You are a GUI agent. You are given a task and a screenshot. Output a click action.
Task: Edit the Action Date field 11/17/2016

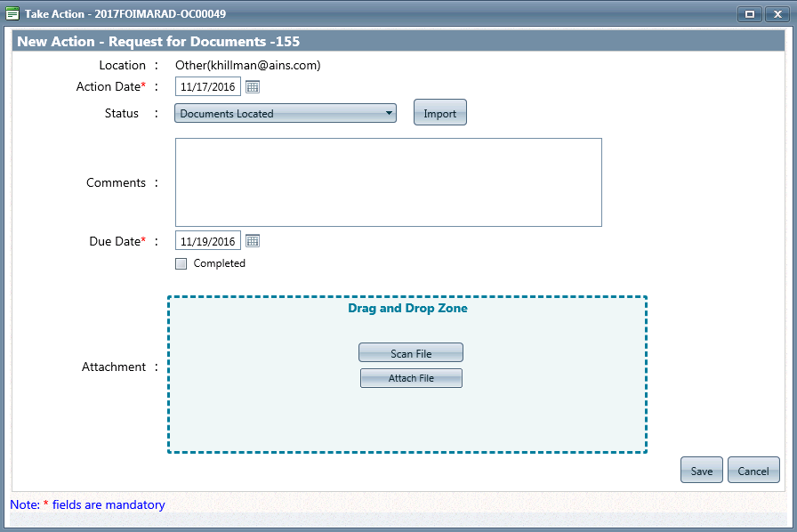[208, 87]
